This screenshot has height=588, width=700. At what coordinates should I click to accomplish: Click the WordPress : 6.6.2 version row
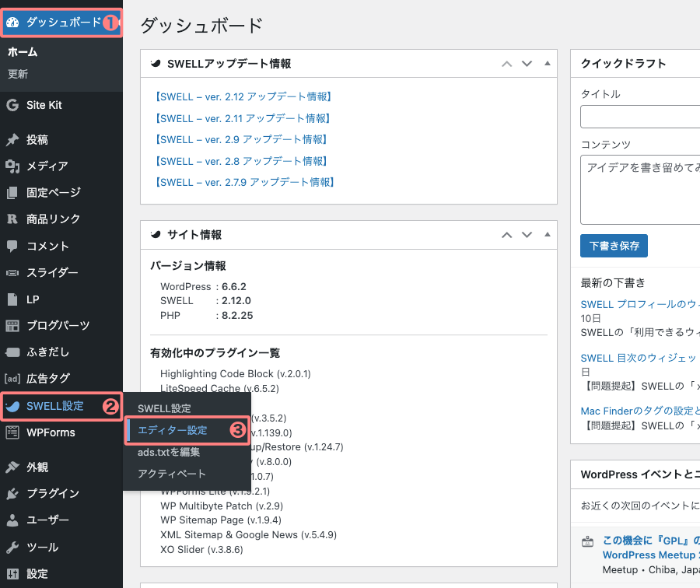[x=203, y=287]
